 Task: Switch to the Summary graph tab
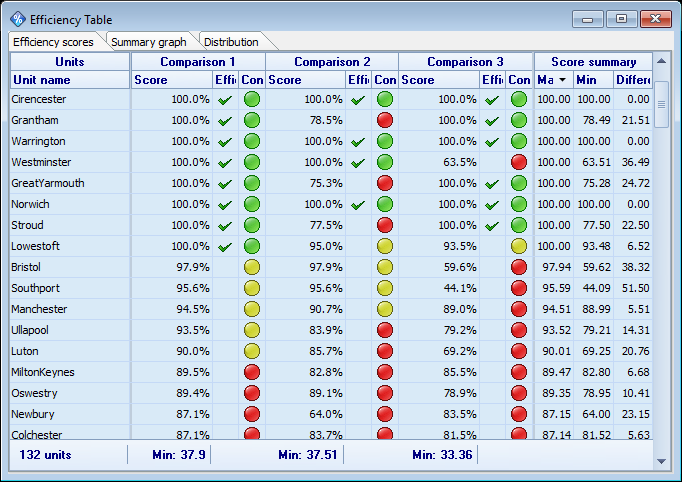(x=149, y=42)
